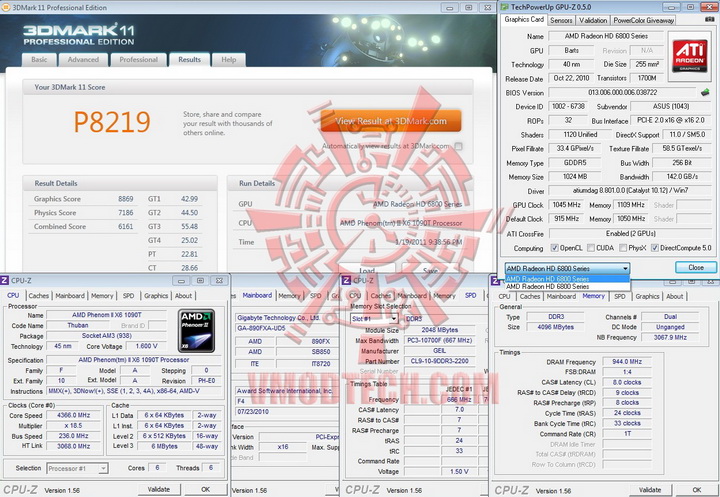Select the active Mainboard tab in Gigabyte CPU-Z window

tap(257, 295)
